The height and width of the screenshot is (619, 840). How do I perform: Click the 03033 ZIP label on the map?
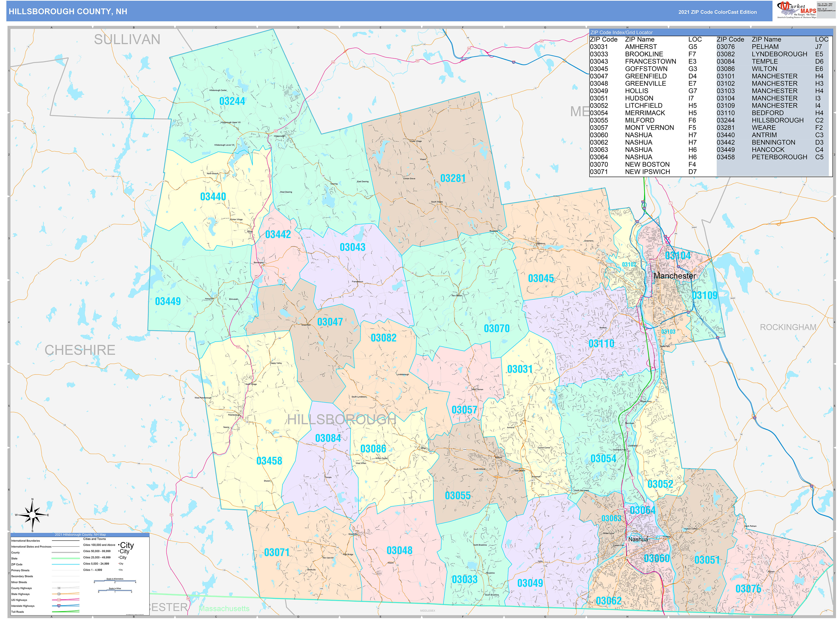coord(465,580)
